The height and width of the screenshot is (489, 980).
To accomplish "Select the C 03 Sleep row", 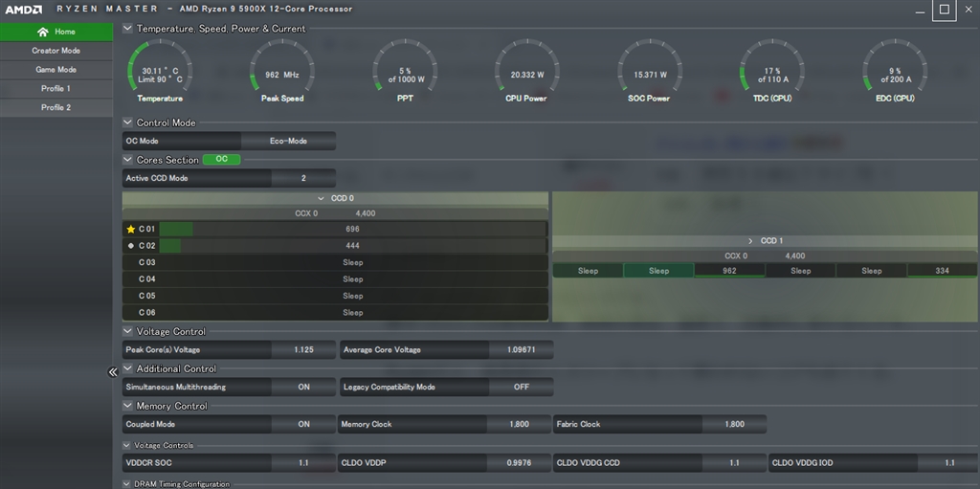I will click(335, 262).
